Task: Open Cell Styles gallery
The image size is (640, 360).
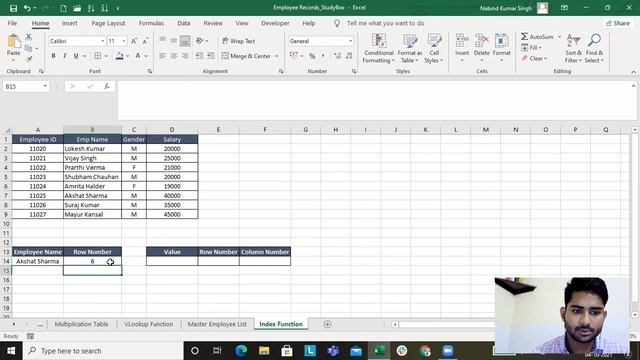Action: (x=434, y=49)
